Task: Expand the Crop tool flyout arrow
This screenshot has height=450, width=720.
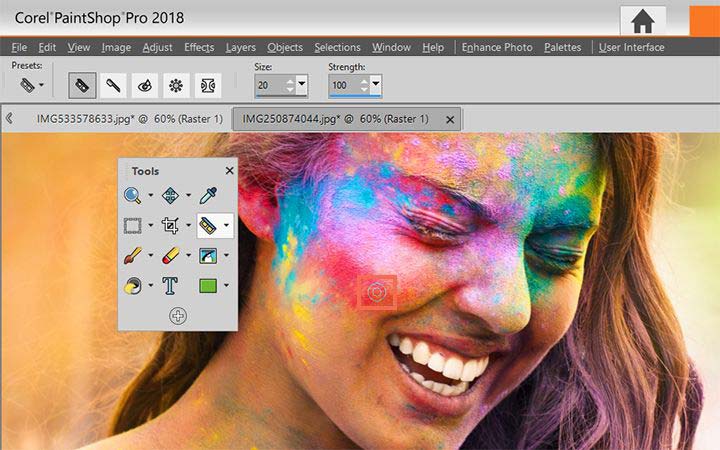Action: coord(189,225)
